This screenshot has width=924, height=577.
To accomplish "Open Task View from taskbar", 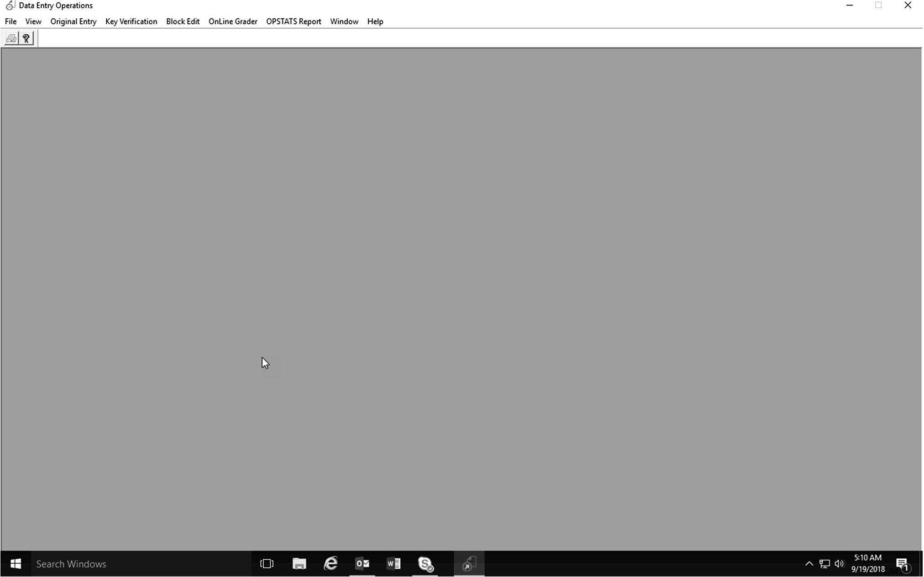I will click(267, 564).
